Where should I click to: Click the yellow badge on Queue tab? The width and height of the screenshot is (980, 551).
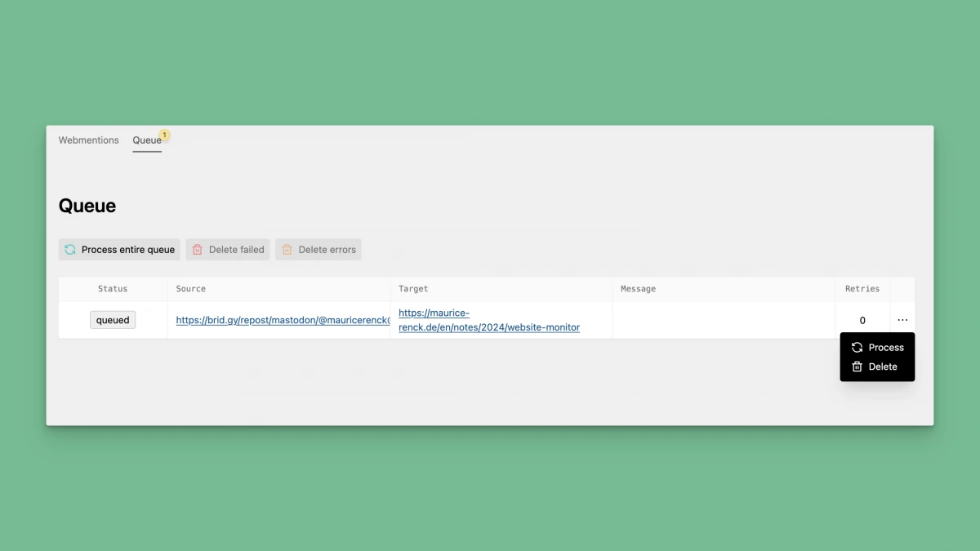[164, 135]
